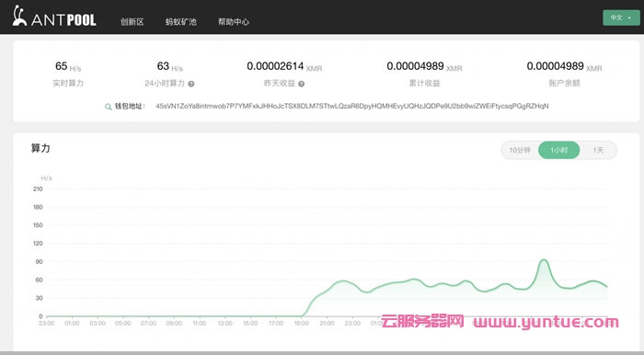This screenshot has height=355, width=644.
Task: Click the 实时算力 label
Action: coord(68,84)
